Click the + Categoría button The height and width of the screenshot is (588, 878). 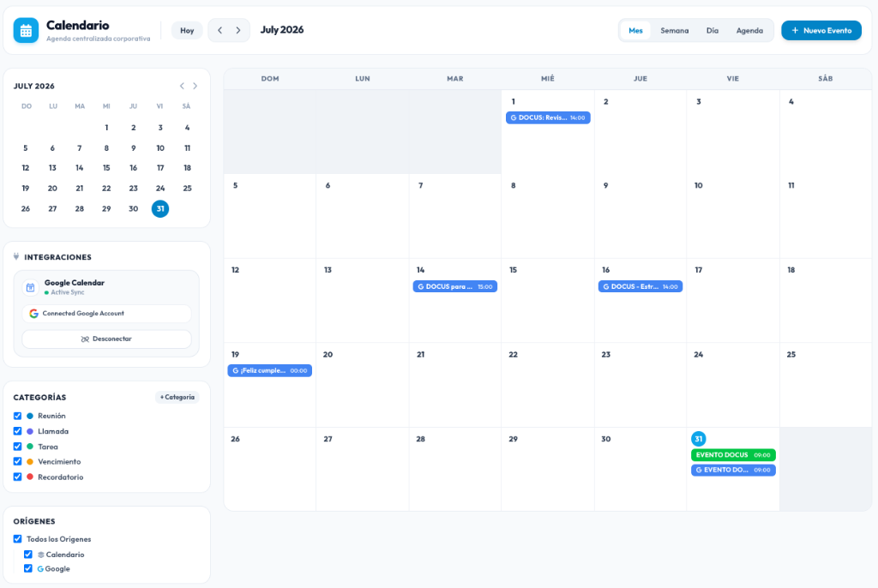(177, 397)
